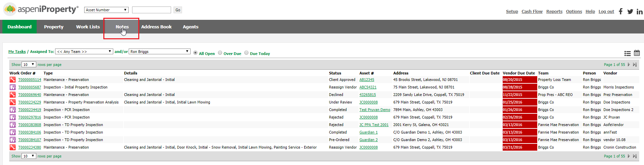This screenshot has height=165, width=644.
Task: Click the Log out link
Action: point(606,12)
